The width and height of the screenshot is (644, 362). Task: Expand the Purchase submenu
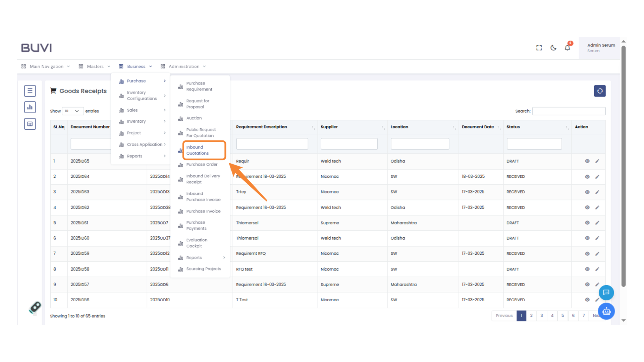(x=137, y=81)
